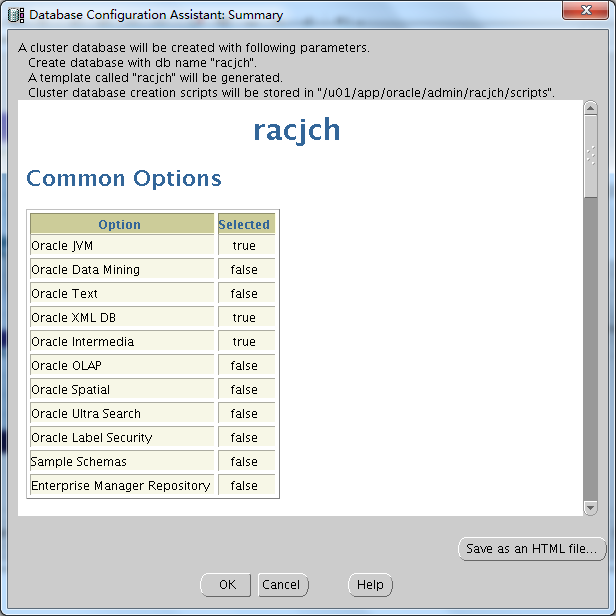Click the Selected column header
The width and height of the screenshot is (616, 616).
tap(246, 224)
